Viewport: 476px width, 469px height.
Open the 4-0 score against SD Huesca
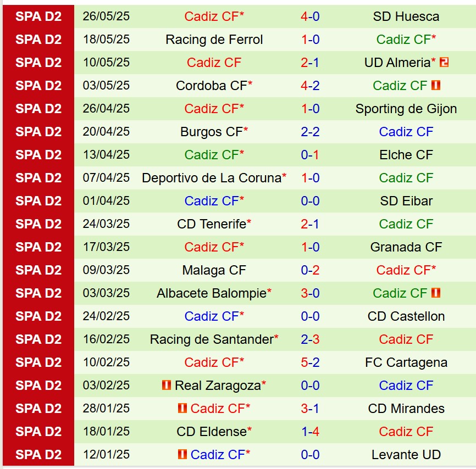coord(310,16)
